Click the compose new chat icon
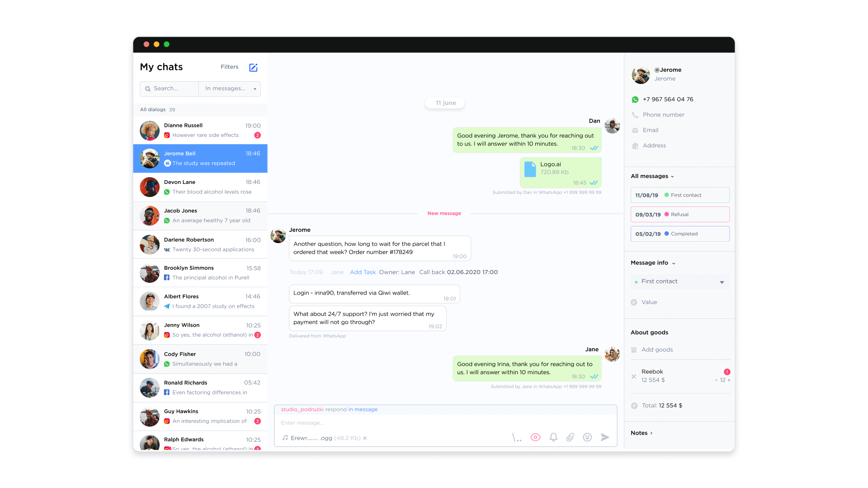This screenshot has height=488, width=868. (x=253, y=67)
